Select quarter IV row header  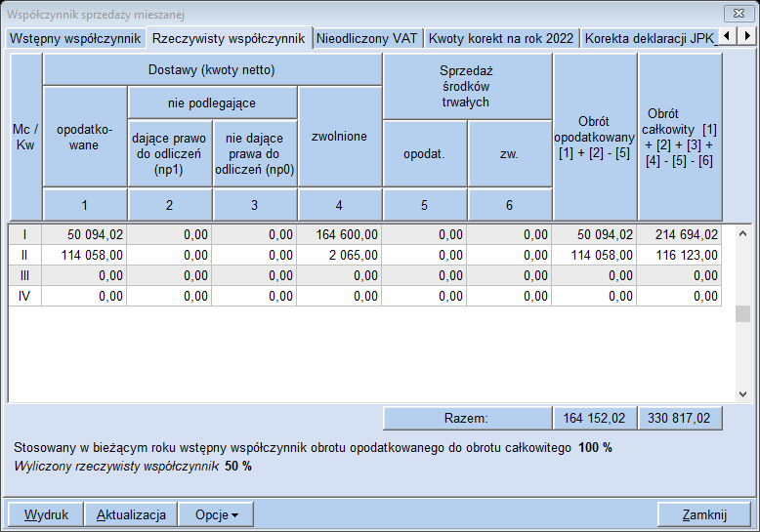[x=25, y=296]
